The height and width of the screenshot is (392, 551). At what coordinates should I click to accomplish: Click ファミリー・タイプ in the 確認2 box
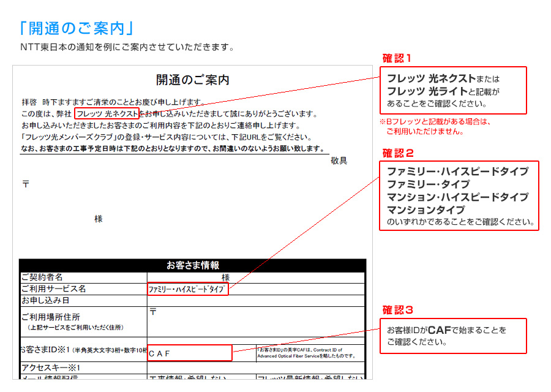(429, 184)
